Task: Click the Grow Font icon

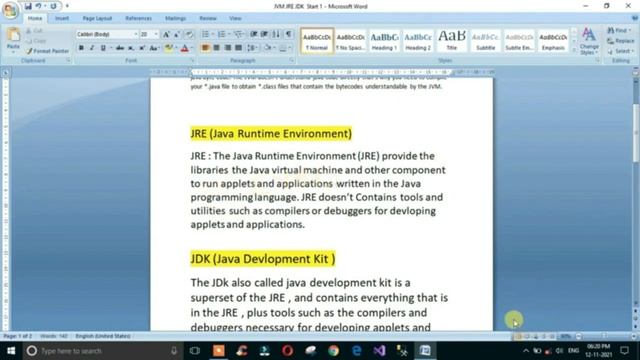Action: [x=166, y=35]
